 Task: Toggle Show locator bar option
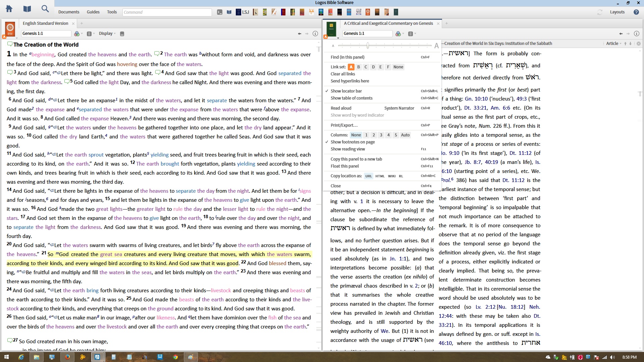point(346,91)
